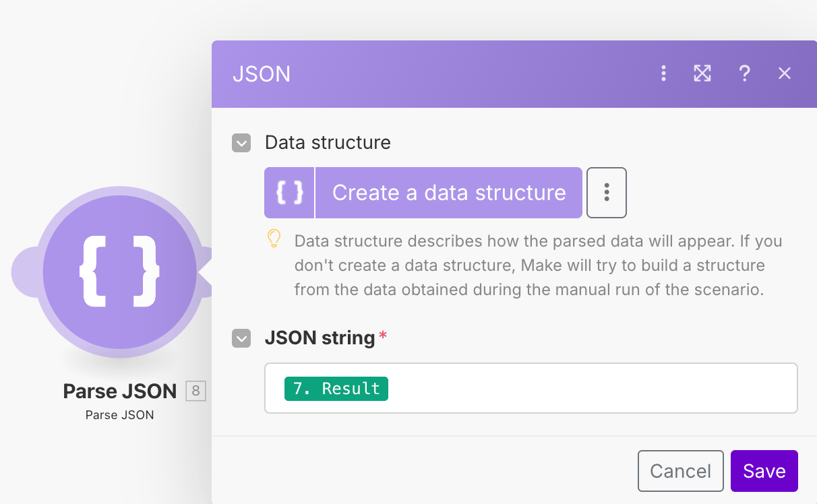Click the small Parse JSON subtitle text
This screenshot has height=504, width=817.
pyautogui.click(x=120, y=415)
